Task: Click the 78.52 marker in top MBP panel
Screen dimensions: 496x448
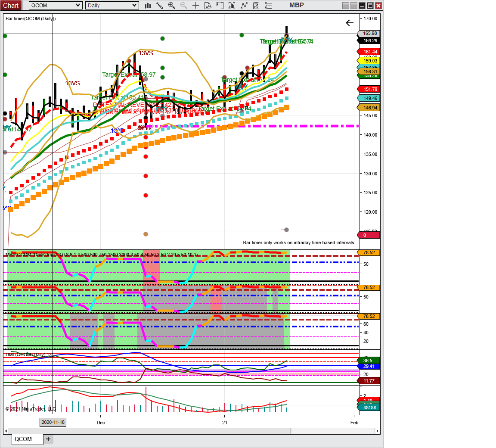Action: point(369,252)
